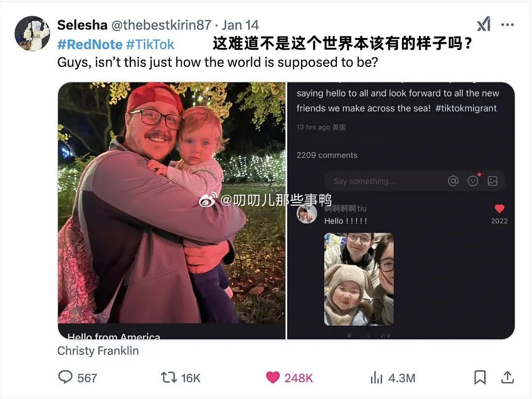Click the @thebestkirin87 handle
Image resolution: width=532 pixels, height=399 pixels.
161,25
